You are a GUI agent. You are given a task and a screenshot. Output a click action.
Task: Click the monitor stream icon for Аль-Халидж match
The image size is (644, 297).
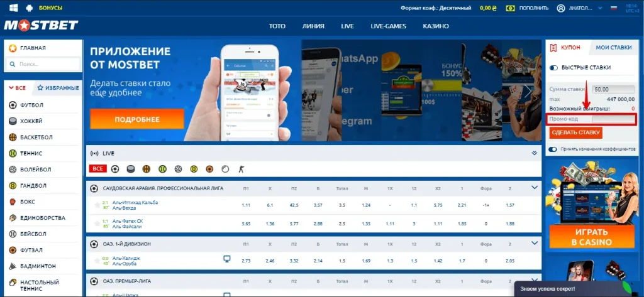226,259
